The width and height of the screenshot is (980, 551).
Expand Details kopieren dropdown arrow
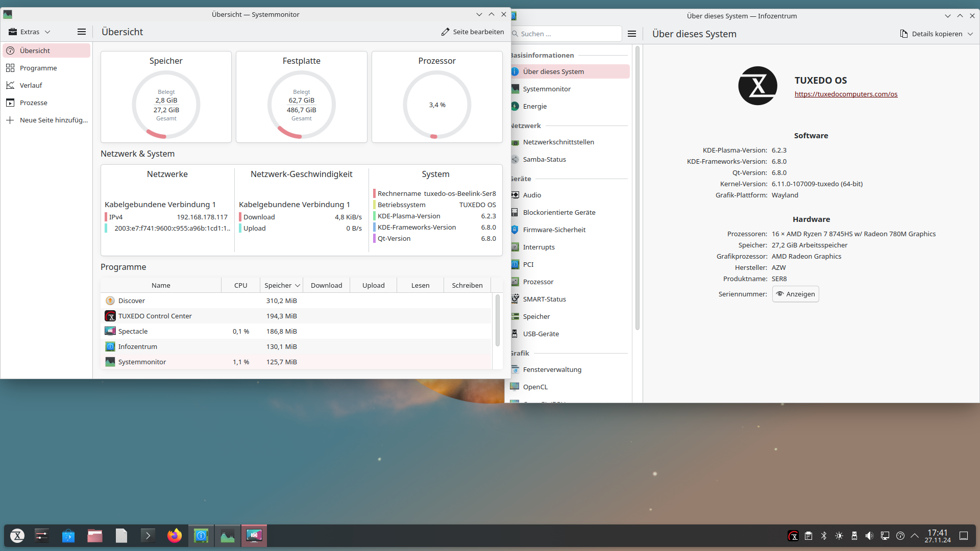tap(970, 34)
